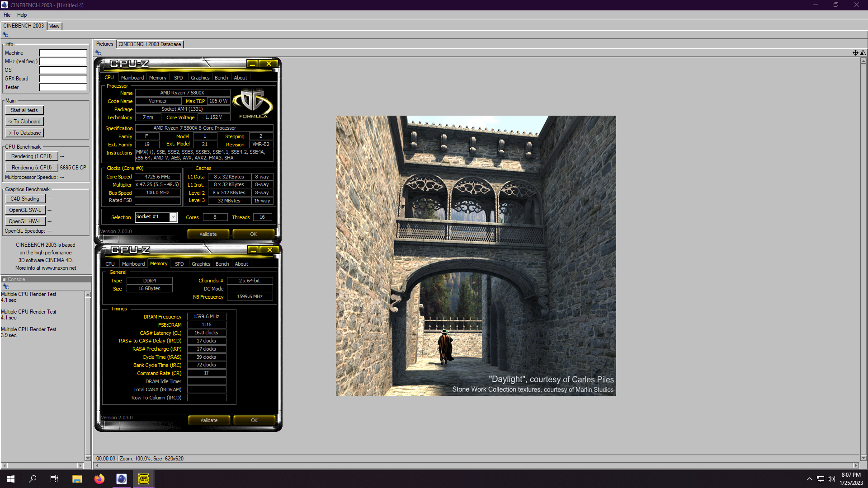Switch to the CINEBENCH 2003 Database tab
This screenshot has width=868, height=488.
coord(150,44)
